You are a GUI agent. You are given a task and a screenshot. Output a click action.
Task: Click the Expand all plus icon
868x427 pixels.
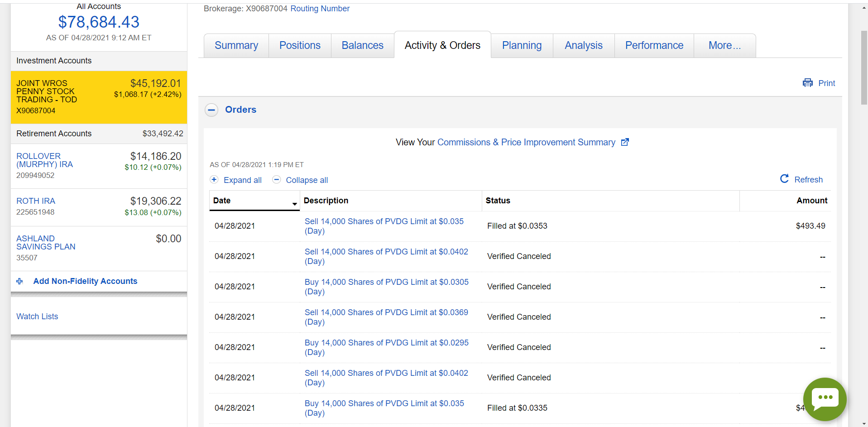point(214,180)
